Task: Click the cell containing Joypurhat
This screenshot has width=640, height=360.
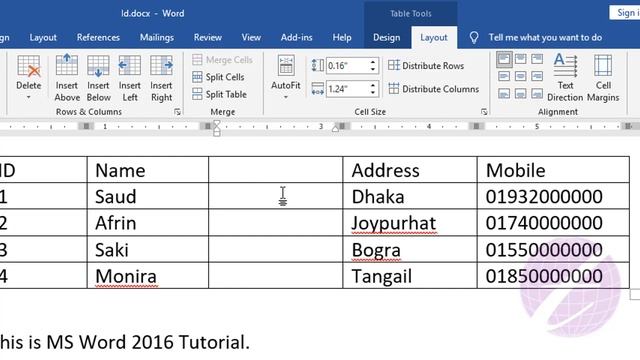Action: (x=410, y=223)
